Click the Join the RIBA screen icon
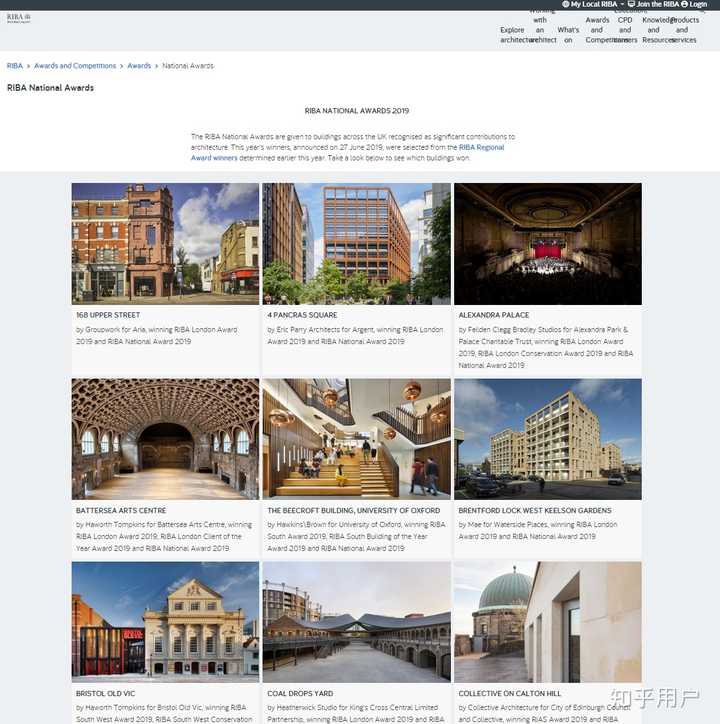This screenshot has width=720, height=724. point(631,4)
